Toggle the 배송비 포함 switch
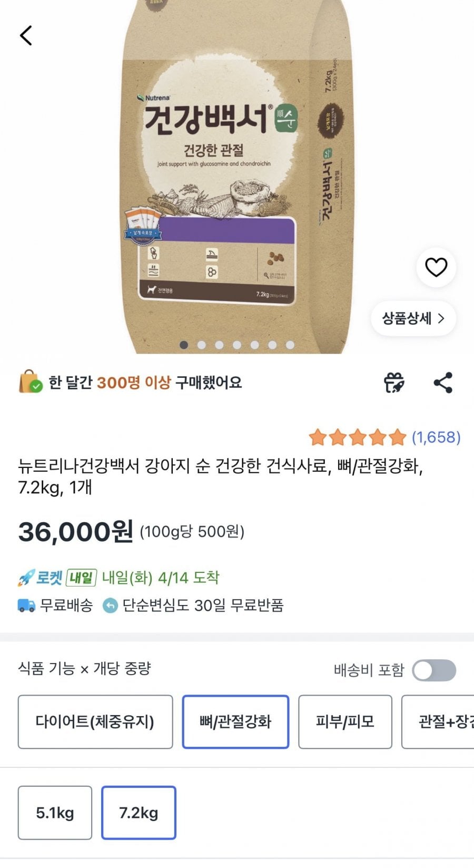Viewport: 474px width, 868px height. click(x=433, y=670)
